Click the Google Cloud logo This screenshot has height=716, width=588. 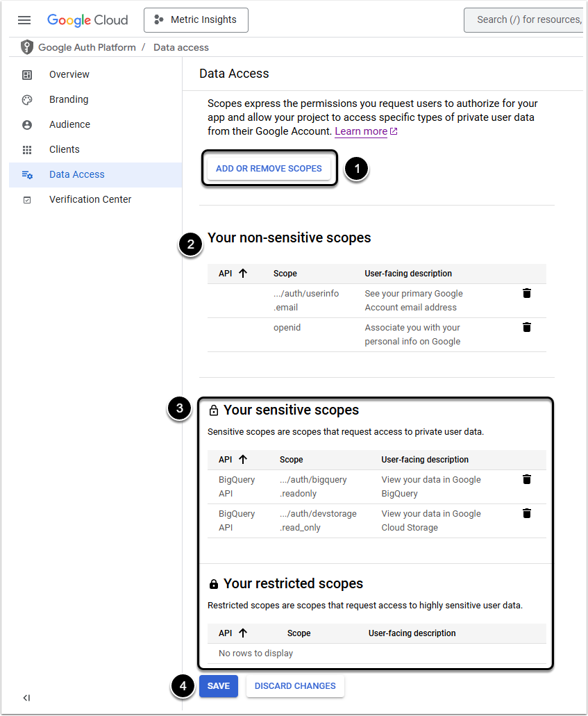tap(87, 20)
